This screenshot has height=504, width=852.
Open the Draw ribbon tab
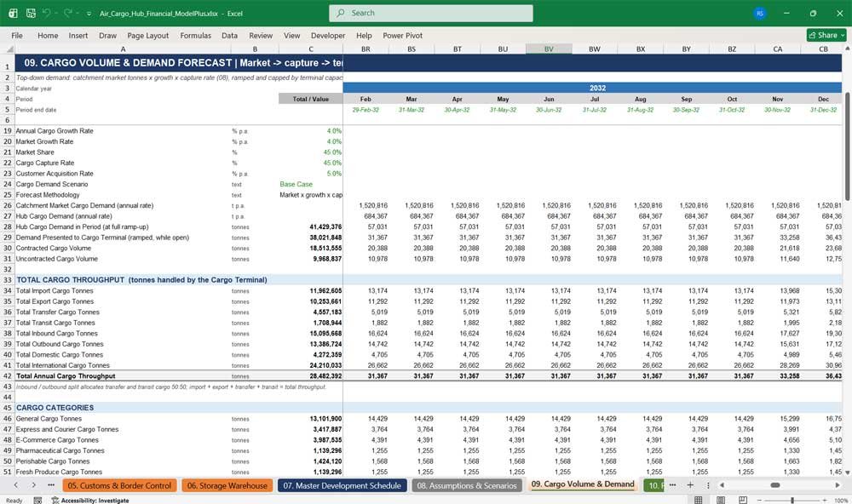point(107,35)
